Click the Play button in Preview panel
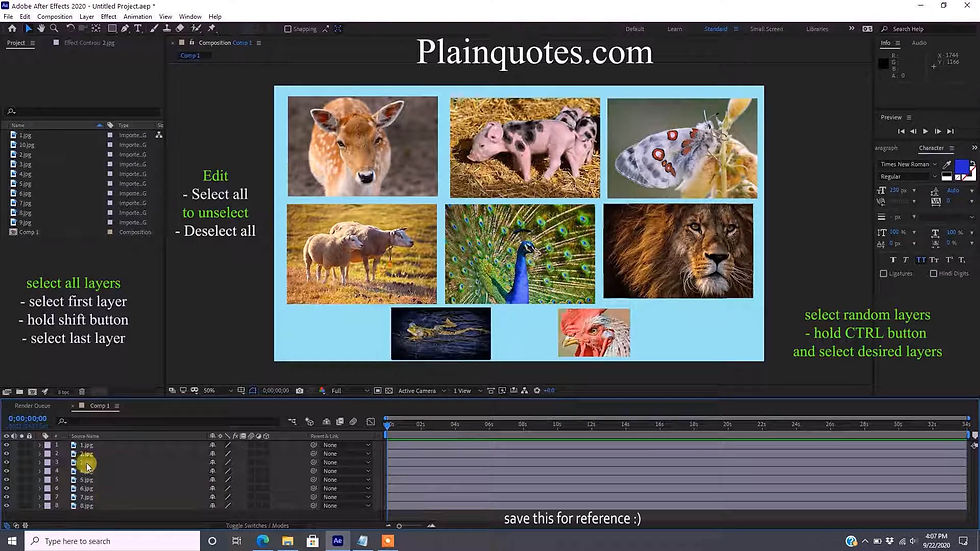The height and width of the screenshot is (551, 980). (x=926, y=131)
